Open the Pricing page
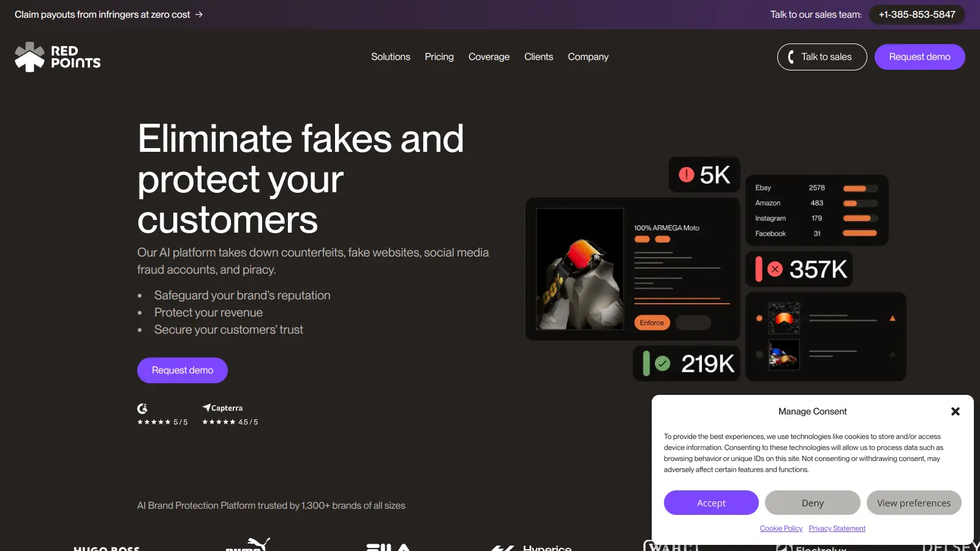This screenshot has height=551, width=980. [x=439, y=57]
